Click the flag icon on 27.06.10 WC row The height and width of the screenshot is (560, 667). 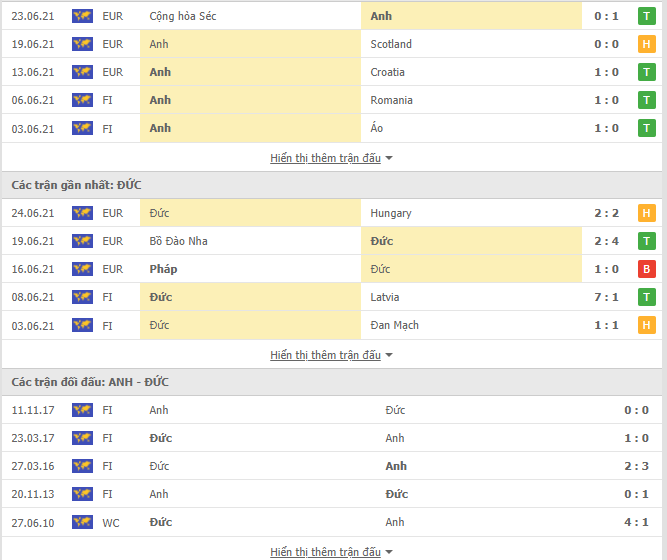(x=82, y=522)
